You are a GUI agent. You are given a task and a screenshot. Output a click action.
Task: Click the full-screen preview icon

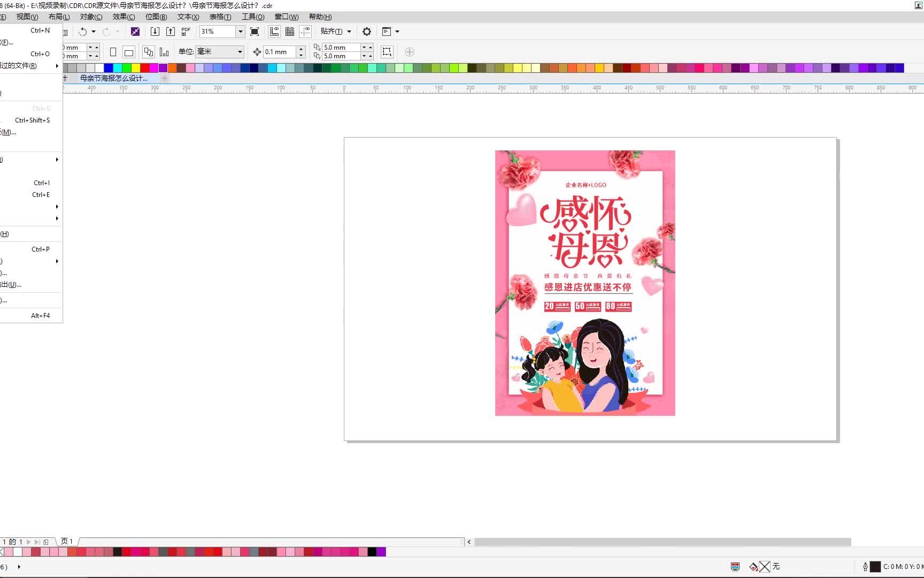coord(255,32)
